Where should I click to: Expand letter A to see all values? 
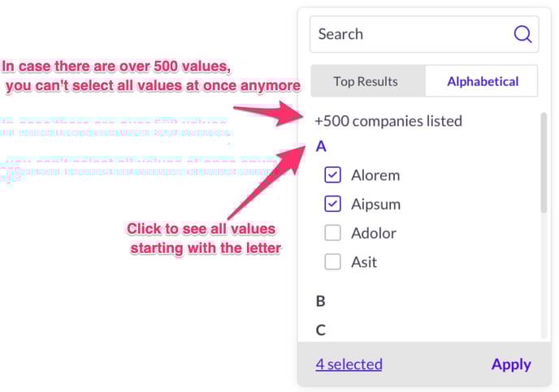click(321, 146)
